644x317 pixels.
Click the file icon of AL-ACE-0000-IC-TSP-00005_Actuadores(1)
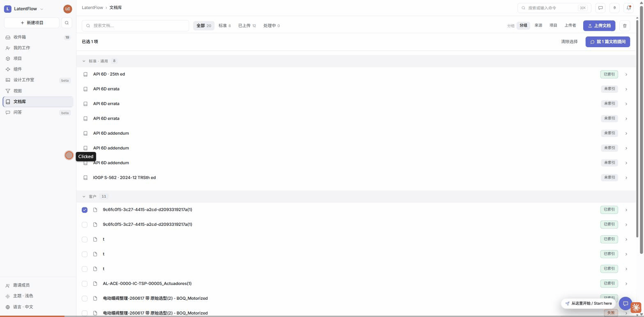[x=95, y=284]
